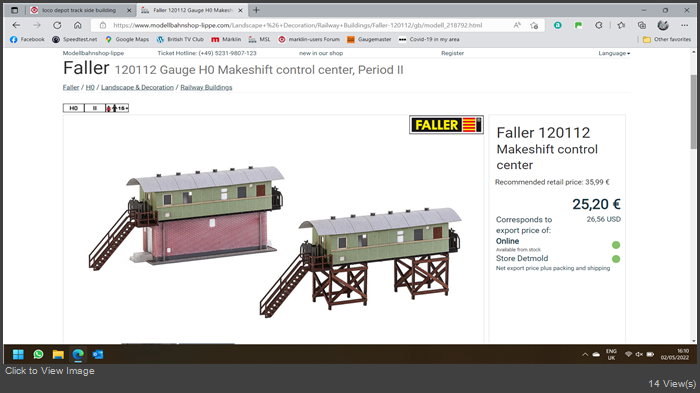Open the Other favorites folder
700x393 pixels.
pos(667,39)
